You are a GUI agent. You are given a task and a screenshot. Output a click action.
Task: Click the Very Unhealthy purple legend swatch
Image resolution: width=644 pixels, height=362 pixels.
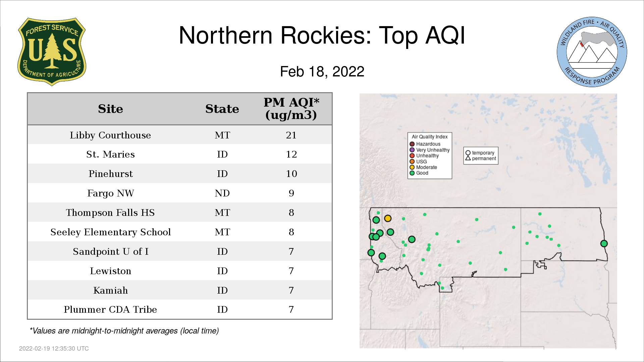click(x=412, y=150)
